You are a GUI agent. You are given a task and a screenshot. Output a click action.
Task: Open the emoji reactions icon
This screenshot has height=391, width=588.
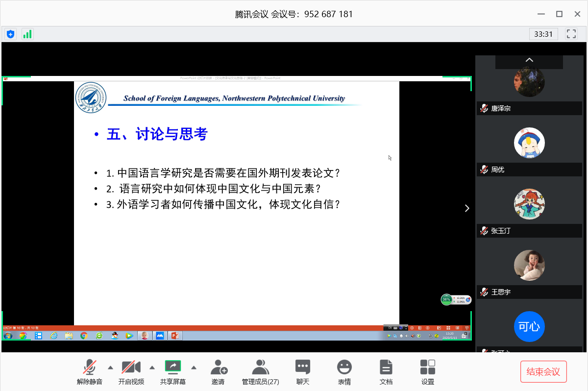[344, 372]
